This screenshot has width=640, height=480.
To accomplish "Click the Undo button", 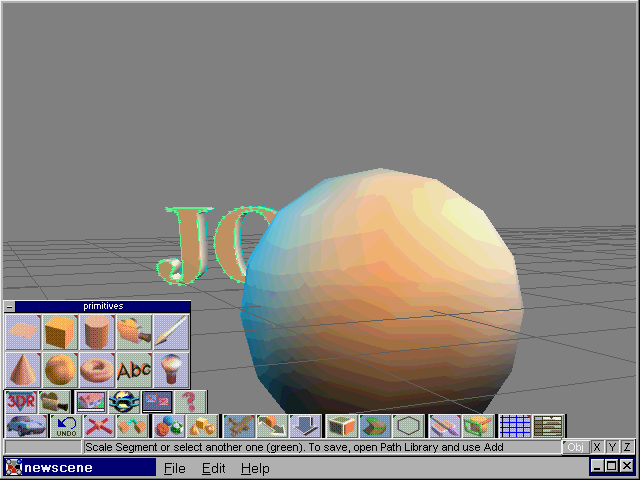I will (x=66, y=427).
